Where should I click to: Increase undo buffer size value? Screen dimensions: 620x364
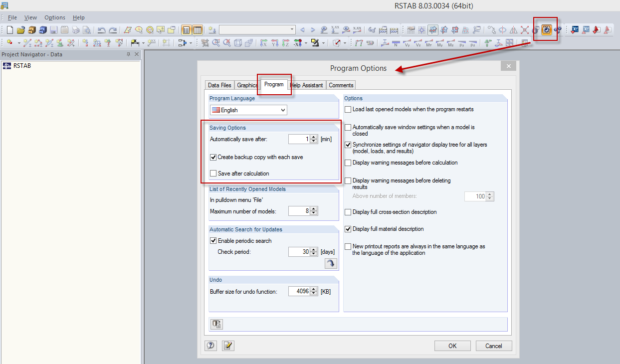pos(314,289)
